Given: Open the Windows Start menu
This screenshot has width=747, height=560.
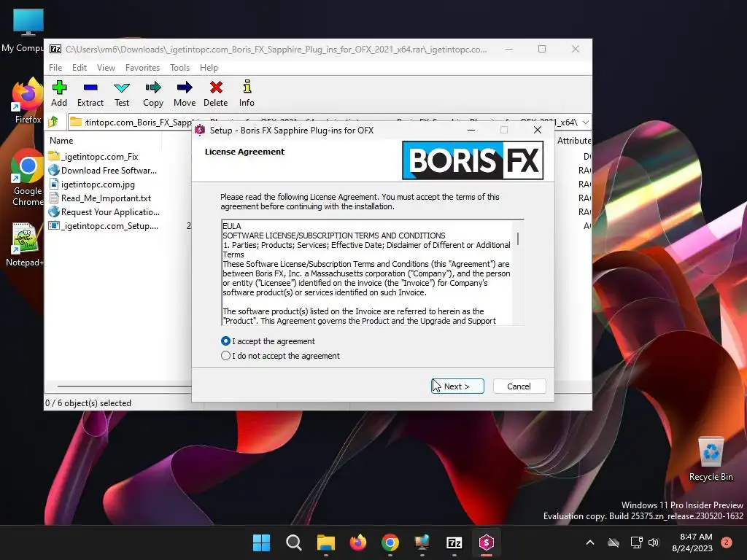Looking at the screenshot, I should (x=262, y=542).
